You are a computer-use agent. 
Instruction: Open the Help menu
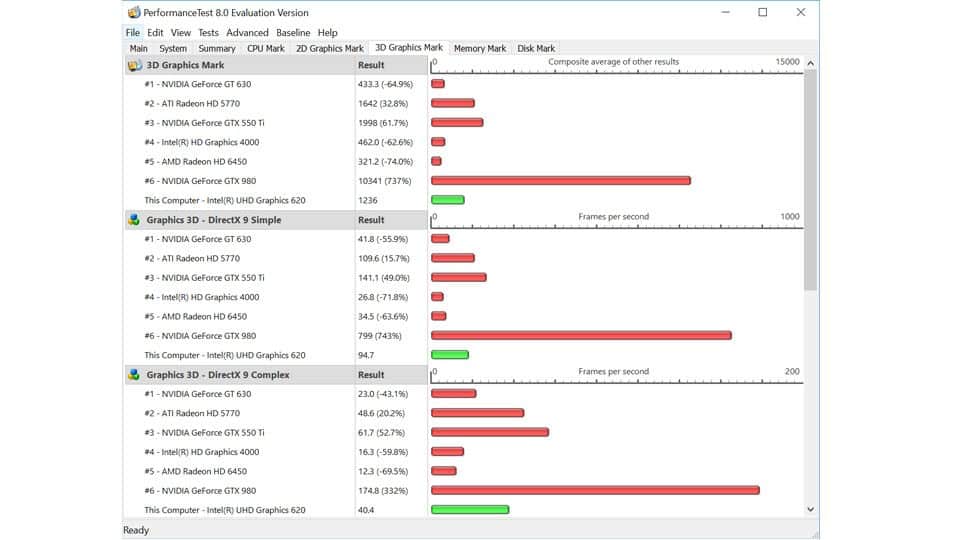tap(328, 32)
